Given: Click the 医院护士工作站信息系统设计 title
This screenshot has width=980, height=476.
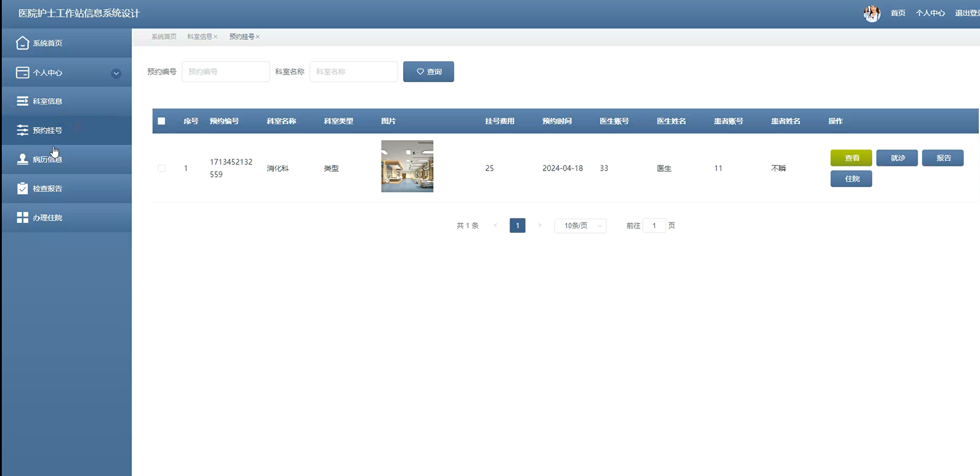Looking at the screenshot, I should click(x=79, y=13).
